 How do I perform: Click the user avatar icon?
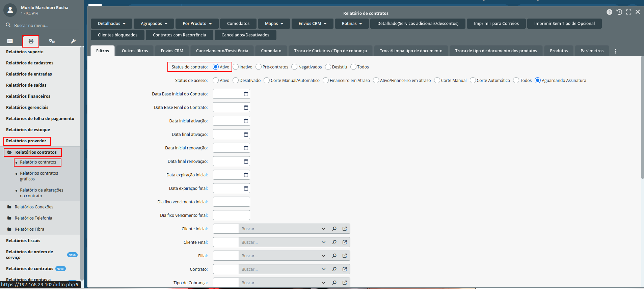(x=10, y=10)
